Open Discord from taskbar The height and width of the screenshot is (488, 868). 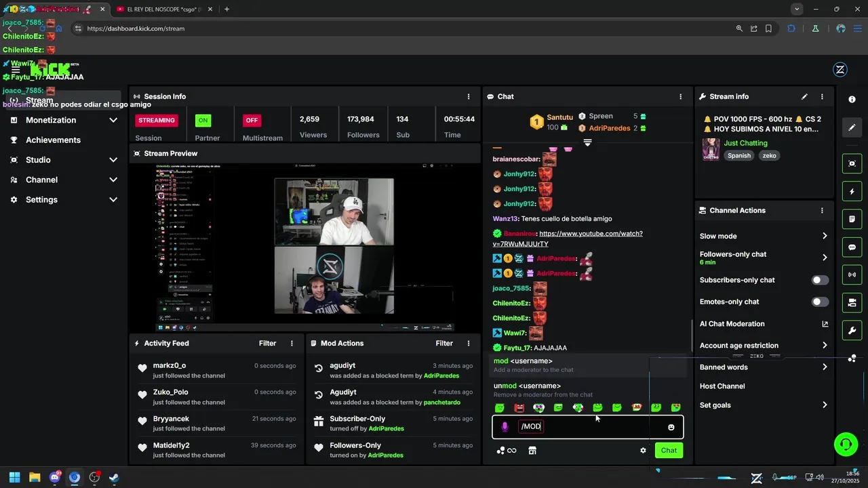click(x=55, y=477)
